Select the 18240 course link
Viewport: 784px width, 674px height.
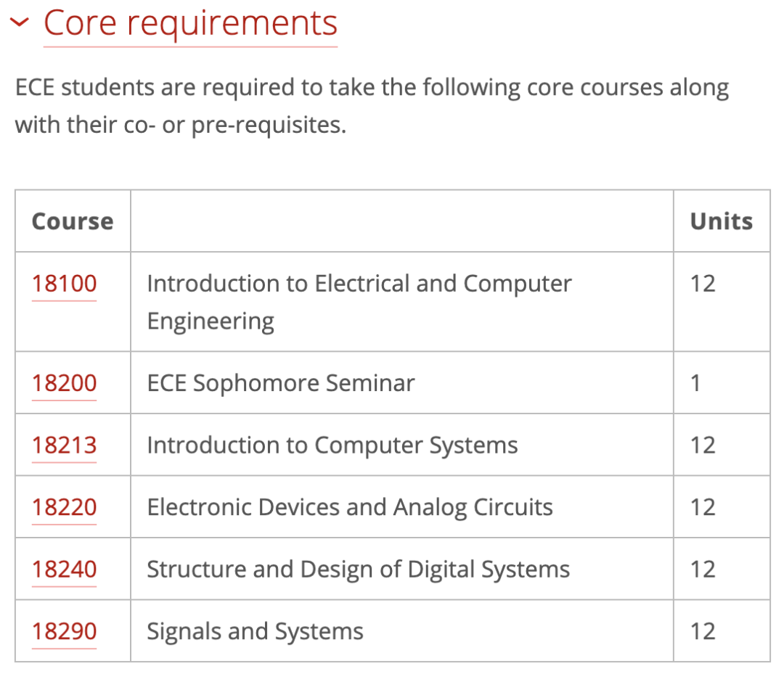[x=64, y=570]
